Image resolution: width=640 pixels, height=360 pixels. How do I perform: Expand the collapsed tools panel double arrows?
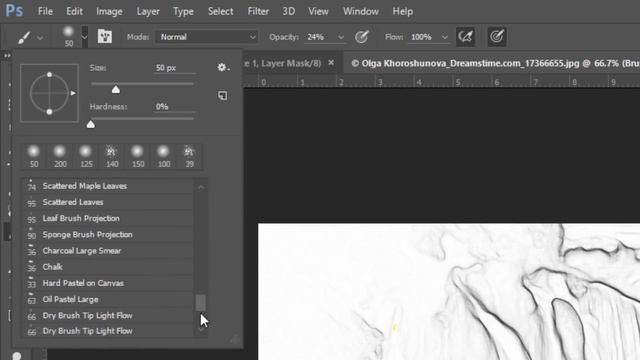click(x=7, y=56)
